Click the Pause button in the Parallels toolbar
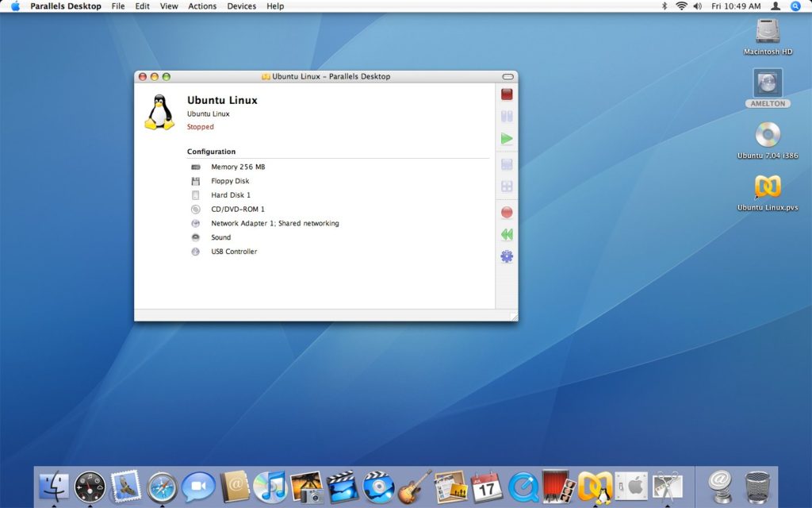Image resolution: width=812 pixels, height=508 pixels. (507, 116)
